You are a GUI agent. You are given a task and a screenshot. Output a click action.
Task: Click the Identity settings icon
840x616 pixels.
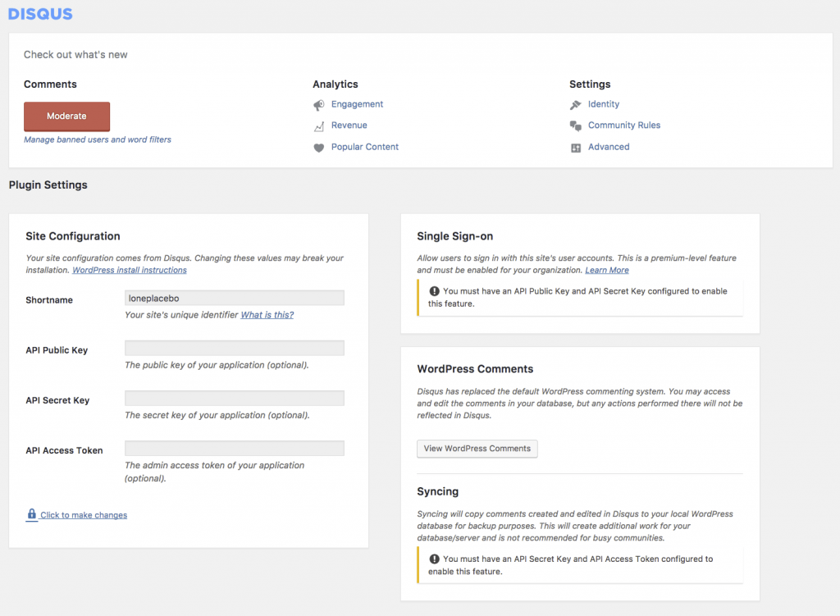(x=576, y=105)
